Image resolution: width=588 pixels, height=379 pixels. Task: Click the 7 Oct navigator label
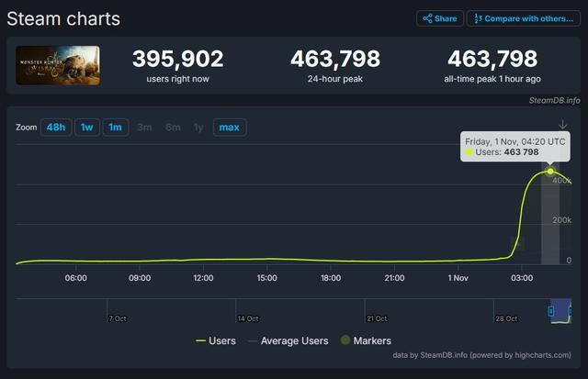pos(118,318)
